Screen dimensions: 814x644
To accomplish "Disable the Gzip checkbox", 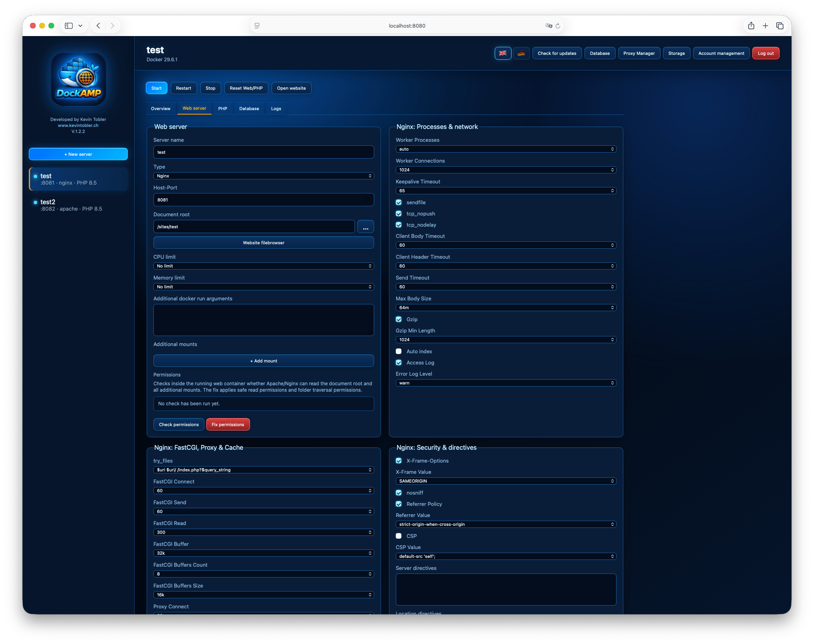I will pyautogui.click(x=399, y=320).
